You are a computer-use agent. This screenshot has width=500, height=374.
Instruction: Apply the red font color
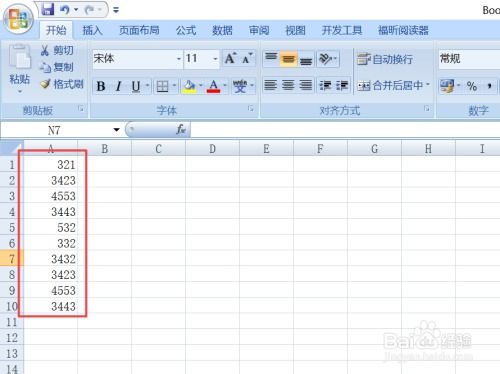214,86
